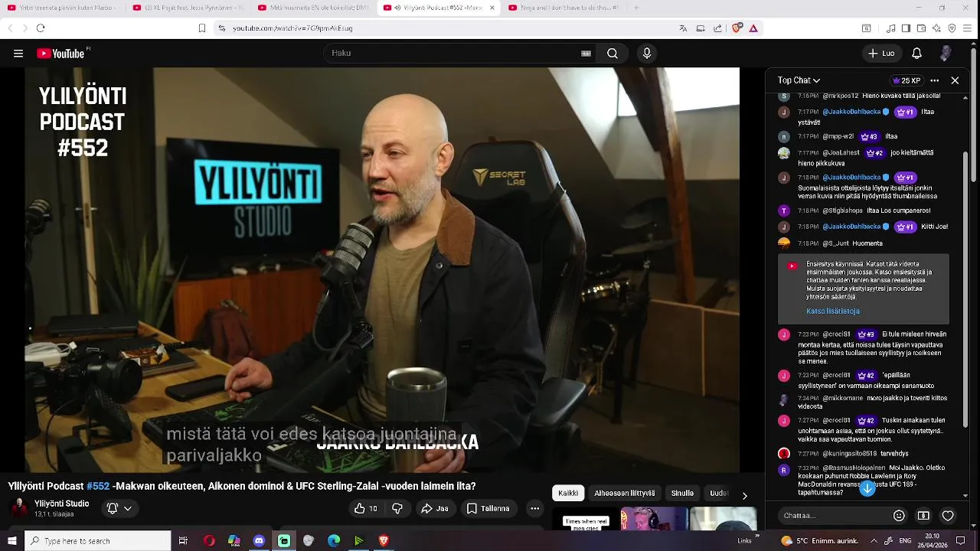The image size is (980, 551).
Task: Open Ylilyönti Studio channel avatar
Action: (20, 508)
